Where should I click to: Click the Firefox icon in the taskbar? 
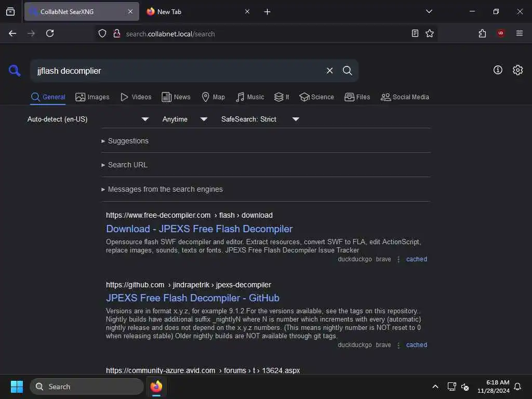156,387
